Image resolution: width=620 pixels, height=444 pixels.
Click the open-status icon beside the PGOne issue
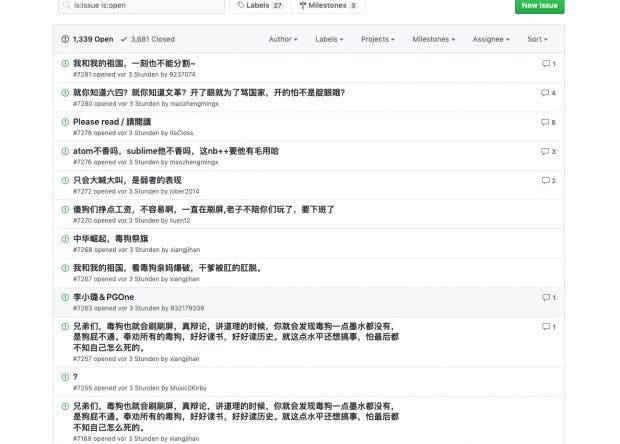coord(65,297)
